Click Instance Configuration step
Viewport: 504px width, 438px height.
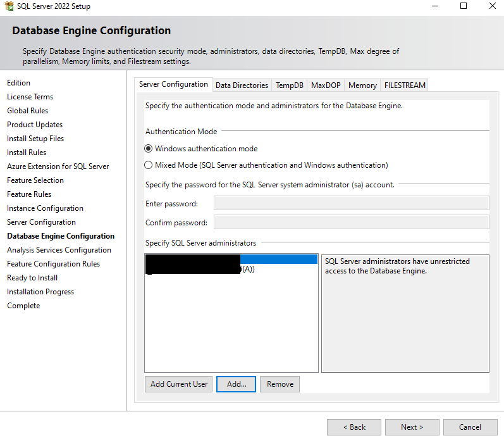pos(45,208)
